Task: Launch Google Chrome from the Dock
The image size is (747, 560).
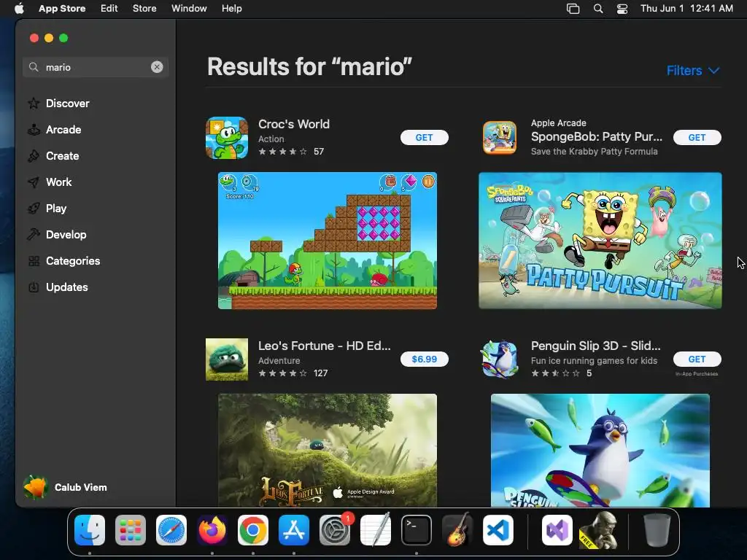Action: (253, 529)
